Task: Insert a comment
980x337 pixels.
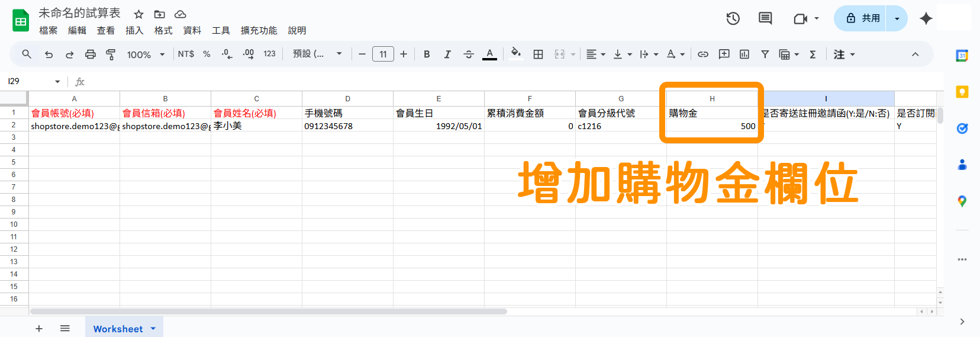Action: (x=724, y=54)
